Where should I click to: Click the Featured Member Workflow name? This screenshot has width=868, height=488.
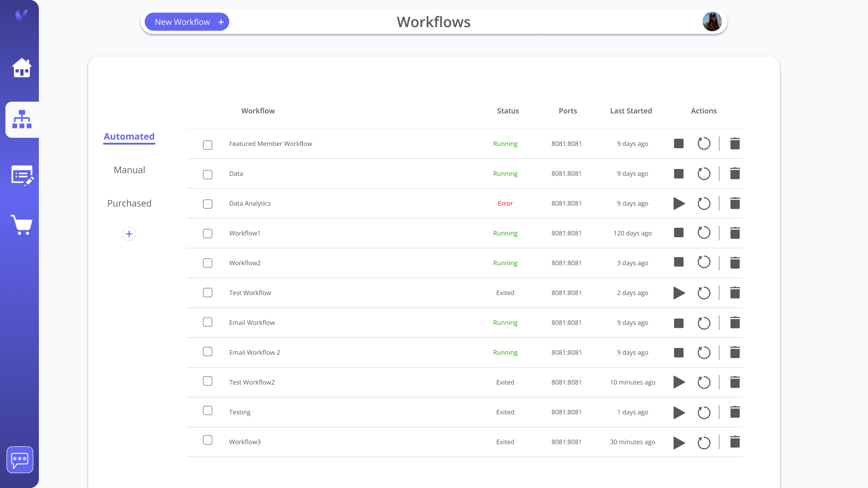(270, 144)
